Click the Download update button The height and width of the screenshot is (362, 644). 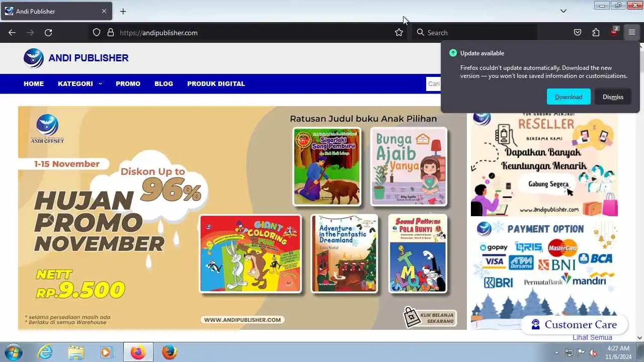(569, 97)
